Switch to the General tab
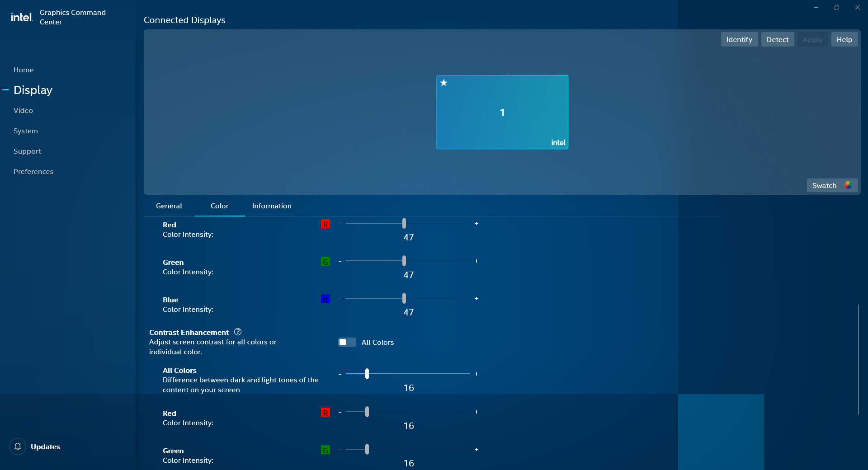 click(169, 206)
